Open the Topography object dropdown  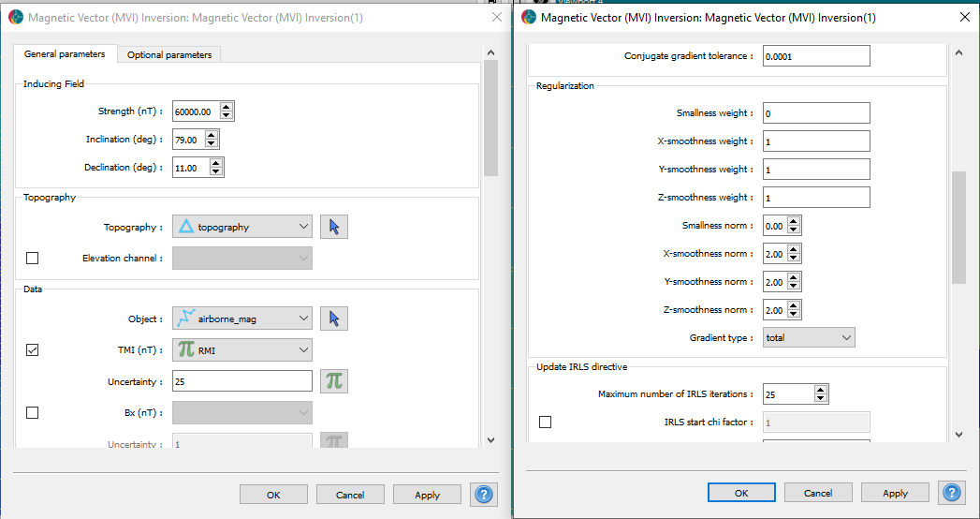point(241,227)
